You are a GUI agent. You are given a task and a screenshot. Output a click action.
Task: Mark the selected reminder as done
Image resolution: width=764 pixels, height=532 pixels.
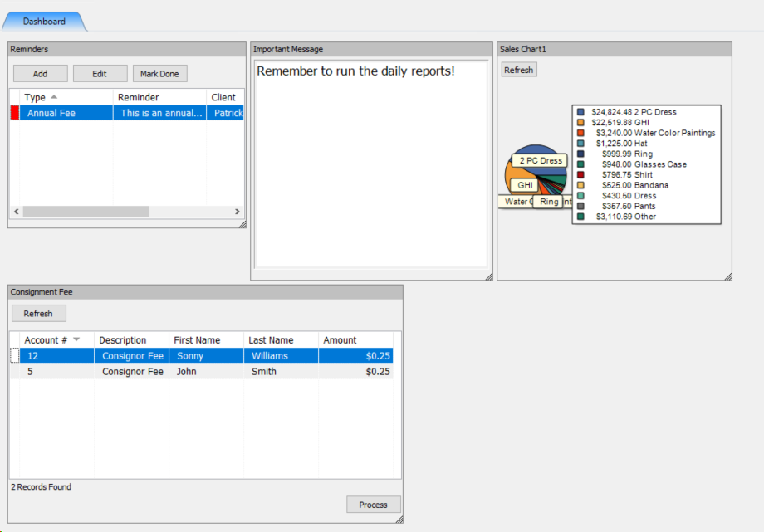159,74
